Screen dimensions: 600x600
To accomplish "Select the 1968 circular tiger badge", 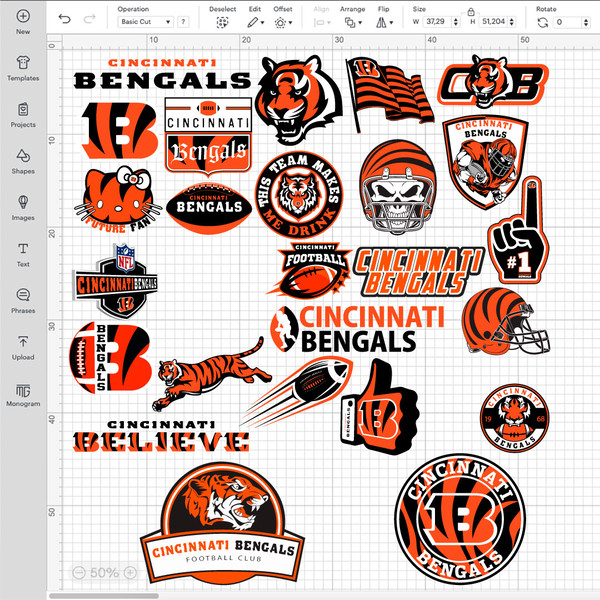I will point(514,418).
